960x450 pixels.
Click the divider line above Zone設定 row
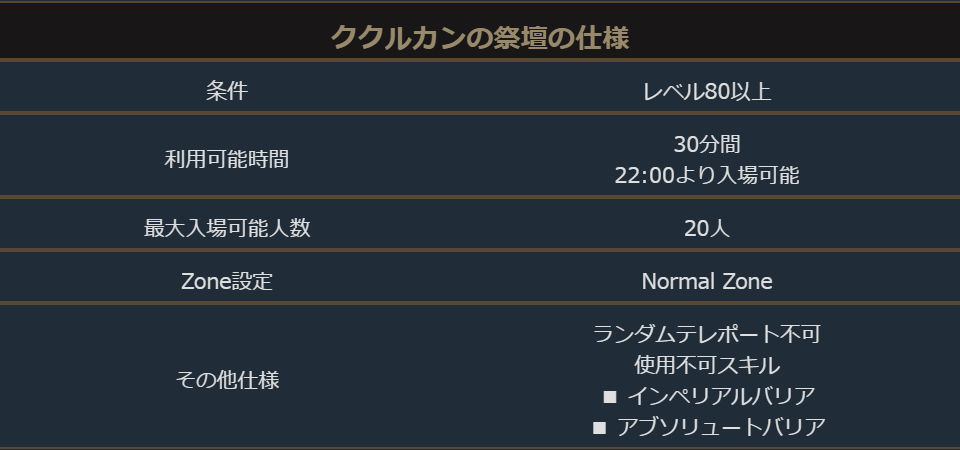click(480, 251)
